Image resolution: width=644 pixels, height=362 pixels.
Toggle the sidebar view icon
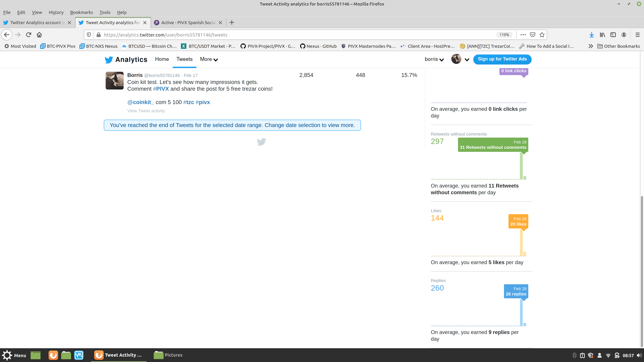click(613, 35)
